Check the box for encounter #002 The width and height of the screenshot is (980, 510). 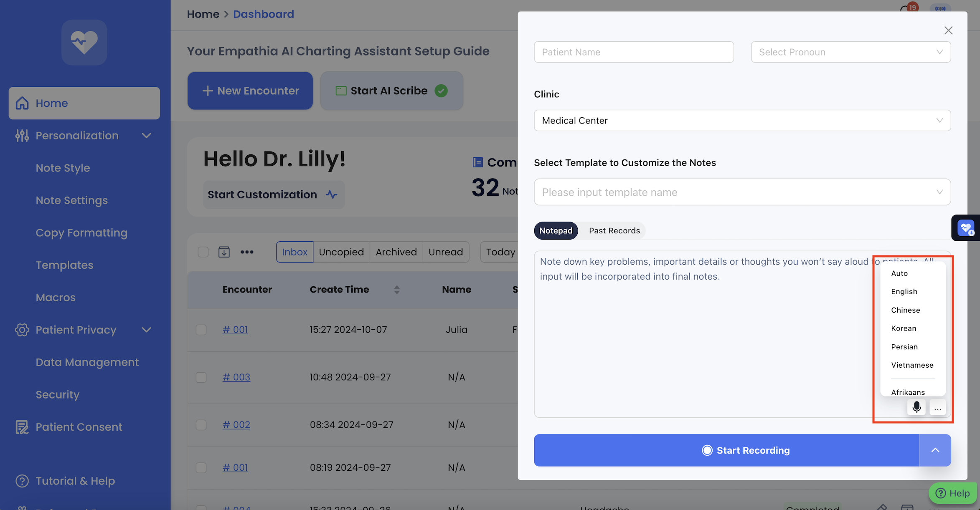pyautogui.click(x=201, y=425)
